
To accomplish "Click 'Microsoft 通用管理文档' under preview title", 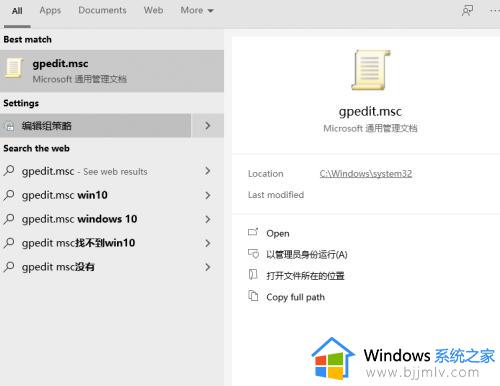I will [370, 128].
